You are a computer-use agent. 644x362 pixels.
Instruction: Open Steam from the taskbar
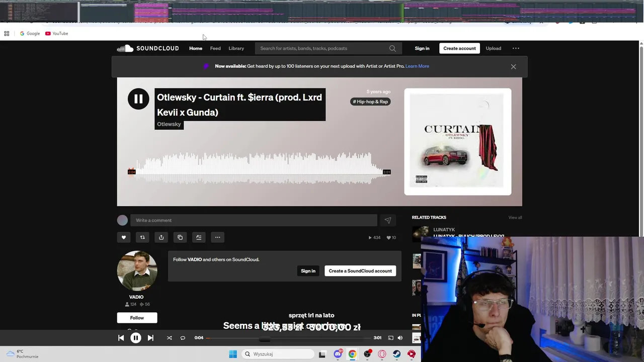(397, 354)
